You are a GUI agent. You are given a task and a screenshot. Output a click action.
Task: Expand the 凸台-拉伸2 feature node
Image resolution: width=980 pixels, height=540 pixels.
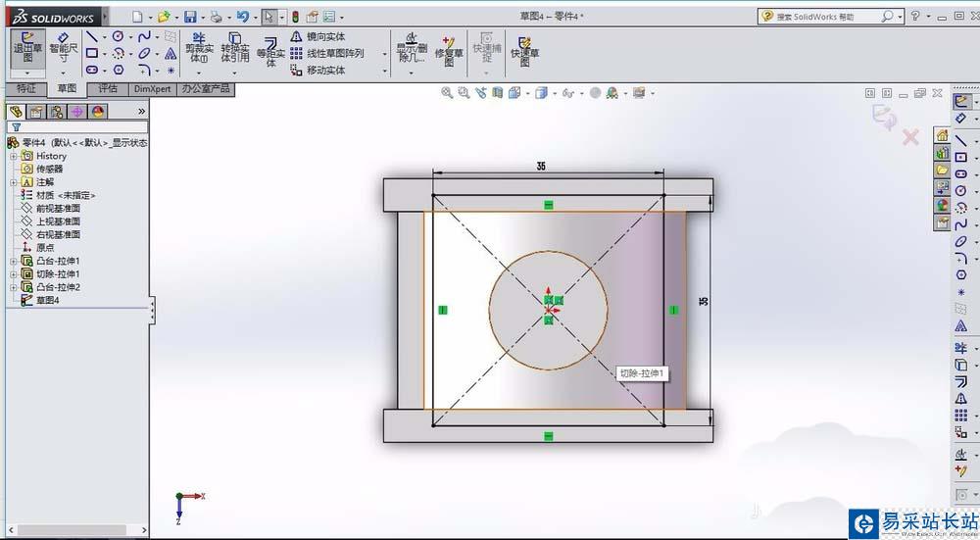click(13, 287)
